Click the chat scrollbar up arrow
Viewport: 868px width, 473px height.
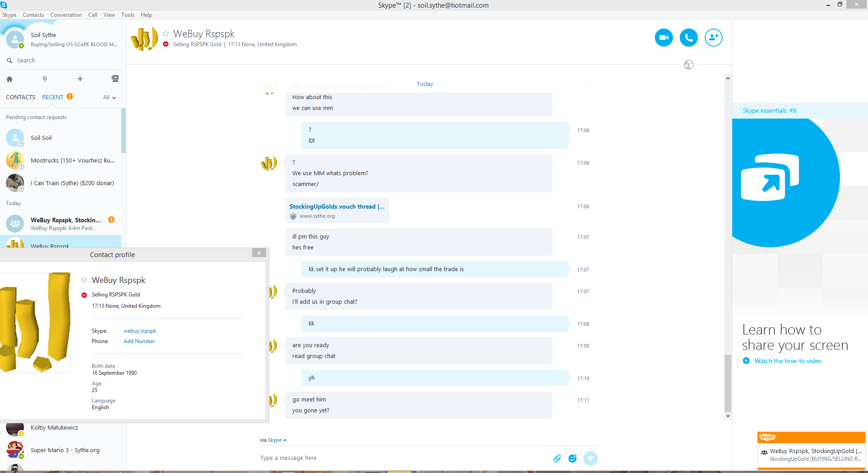728,78
